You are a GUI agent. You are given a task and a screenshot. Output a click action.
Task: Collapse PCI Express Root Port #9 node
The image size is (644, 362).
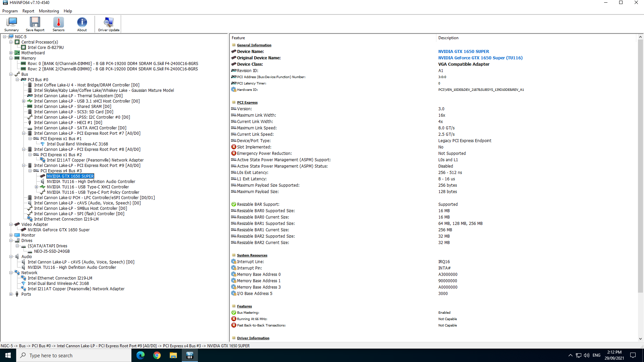[x=24, y=165]
